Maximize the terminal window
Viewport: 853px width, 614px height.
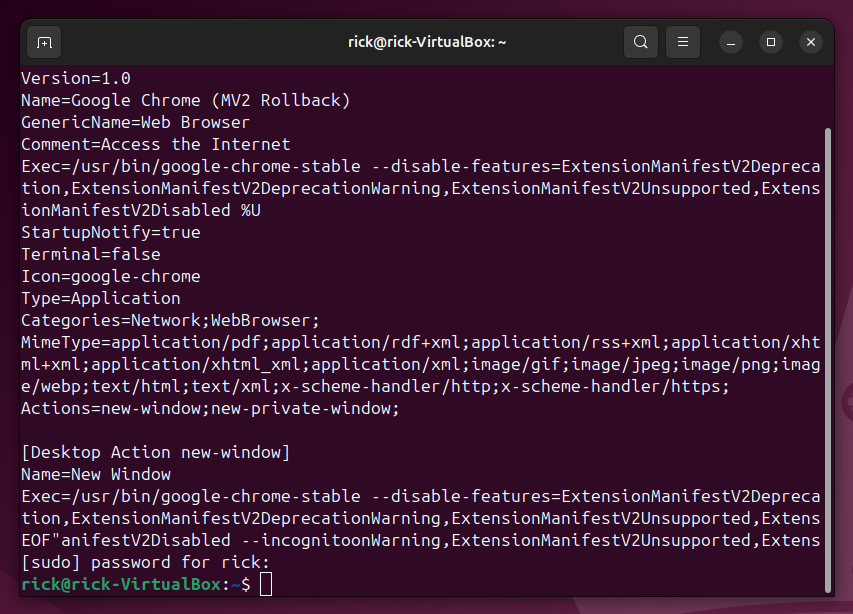(770, 42)
